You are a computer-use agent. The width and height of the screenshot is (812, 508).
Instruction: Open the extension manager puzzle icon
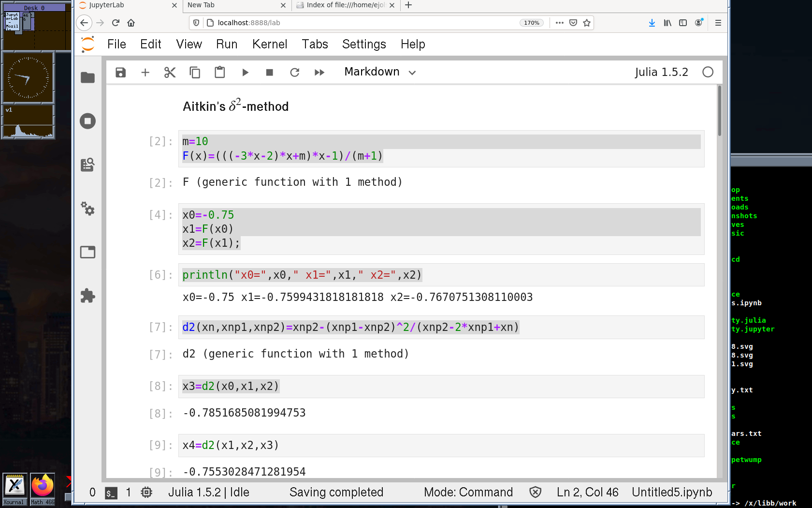tap(87, 296)
